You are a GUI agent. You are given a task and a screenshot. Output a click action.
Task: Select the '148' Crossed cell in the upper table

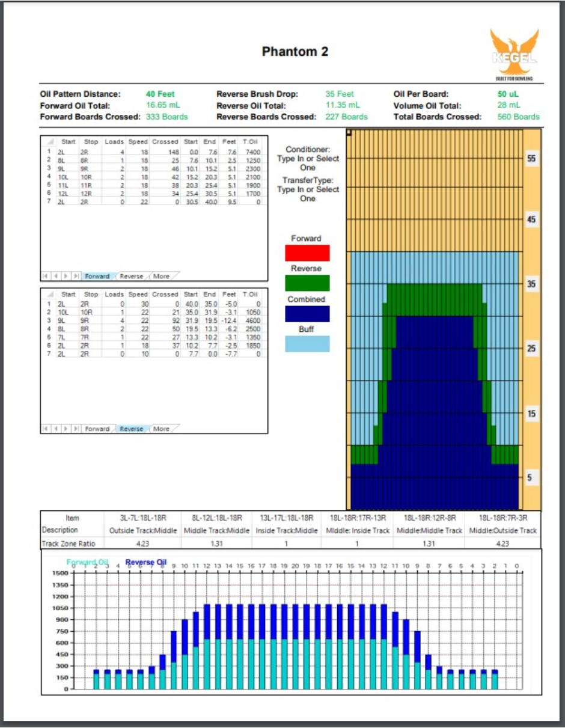click(x=165, y=153)
